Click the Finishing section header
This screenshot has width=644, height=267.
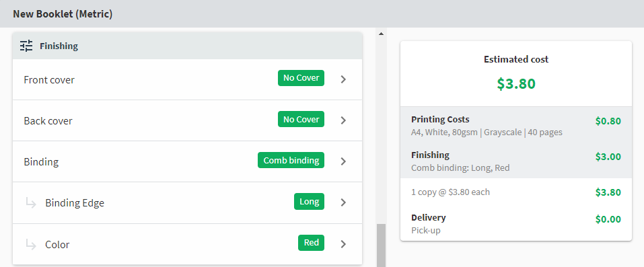pos(187,46)
